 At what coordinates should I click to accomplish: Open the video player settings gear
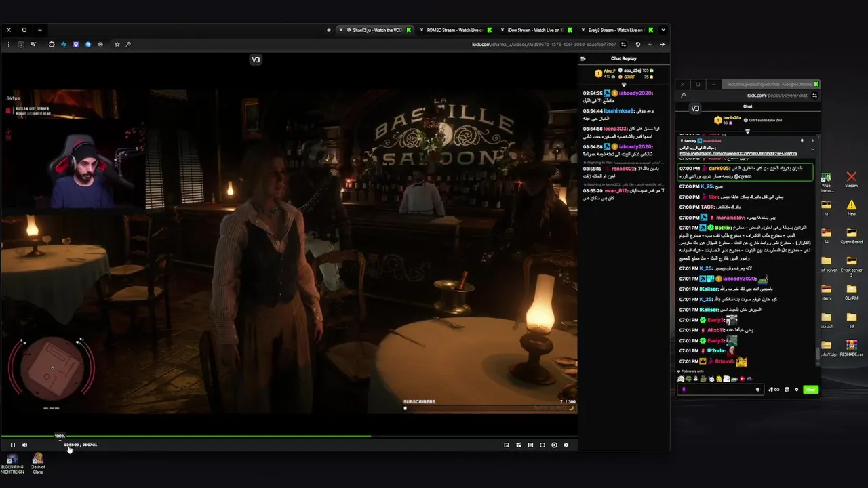coord(566,445)
